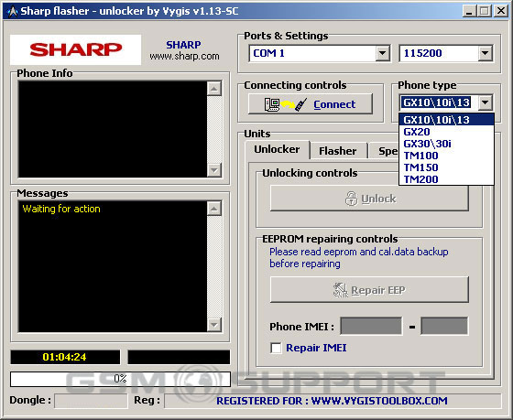Screen dimensions: 513x420
Task: Click the tools icon on Repair EEP
Action: pyautogui.click(x=340, y=290)
